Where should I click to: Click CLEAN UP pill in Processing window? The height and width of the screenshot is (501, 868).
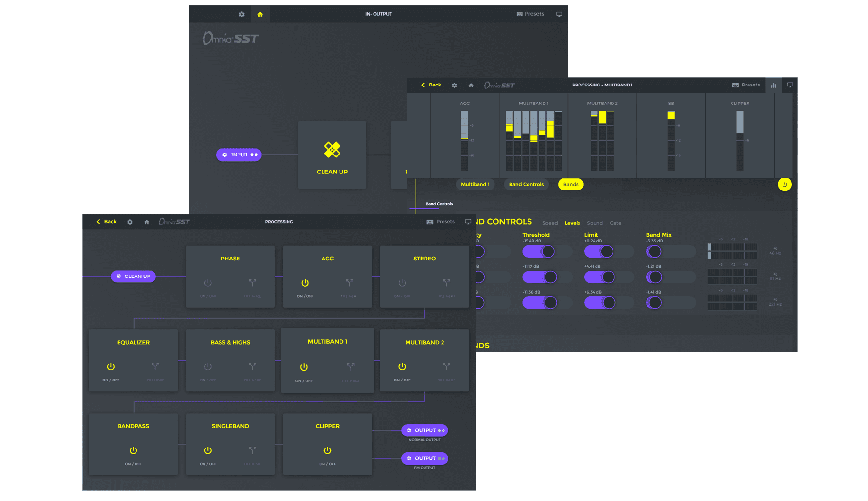tap(134, 276)
